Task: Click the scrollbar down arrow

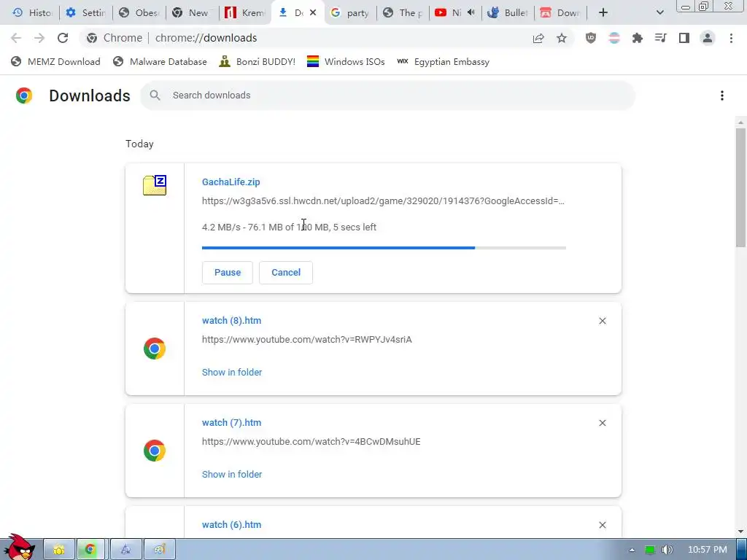Action: (740, 532)
